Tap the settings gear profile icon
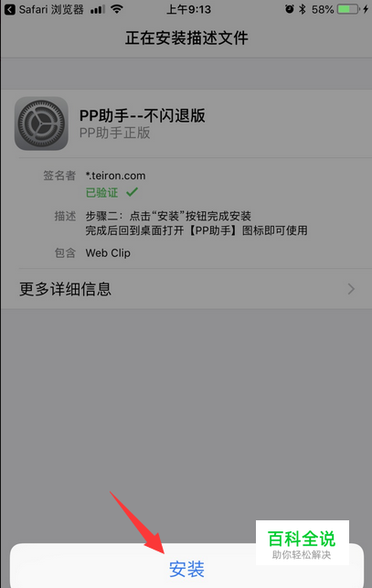The image size is (372, 588). [x=41, y=123]
